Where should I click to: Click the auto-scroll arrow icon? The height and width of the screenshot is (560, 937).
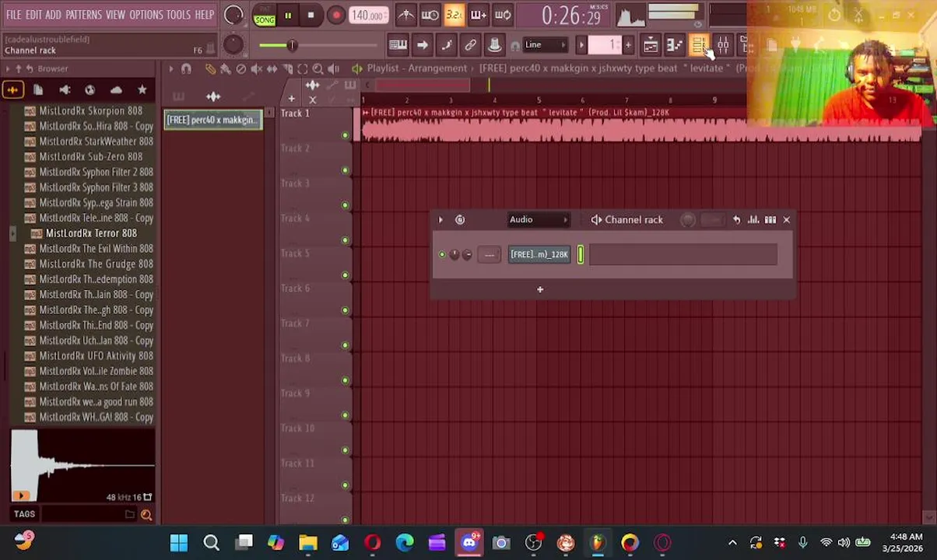pyautogui.click(x=422, y=45)
